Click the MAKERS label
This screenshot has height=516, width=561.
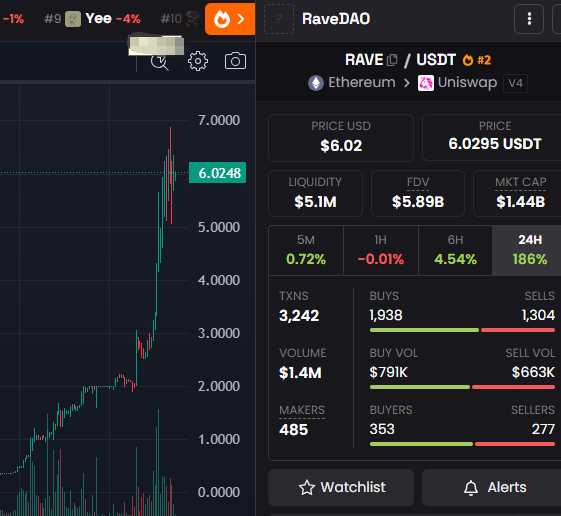pyautogui.click(x=302, y=410)
